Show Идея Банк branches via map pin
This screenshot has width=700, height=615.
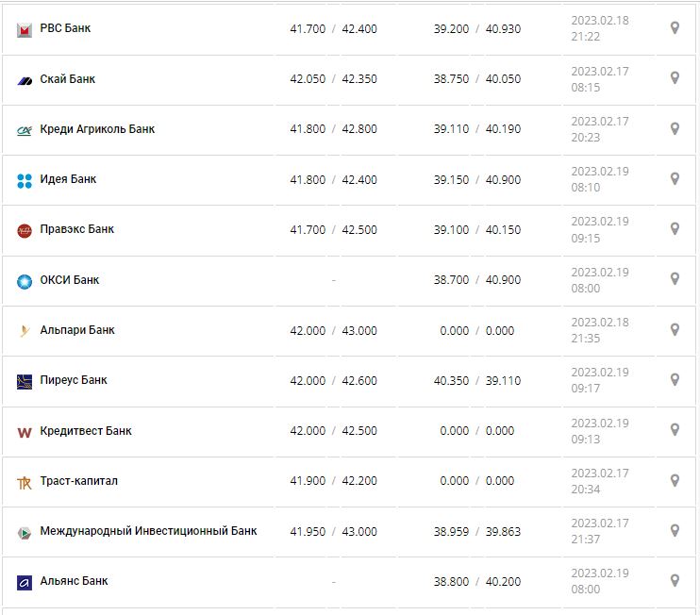click(675, 178)
